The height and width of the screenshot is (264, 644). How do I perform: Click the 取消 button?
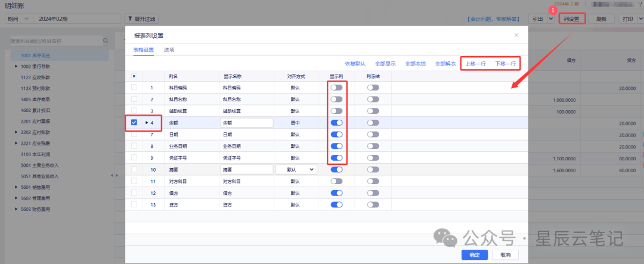(505, 254)
